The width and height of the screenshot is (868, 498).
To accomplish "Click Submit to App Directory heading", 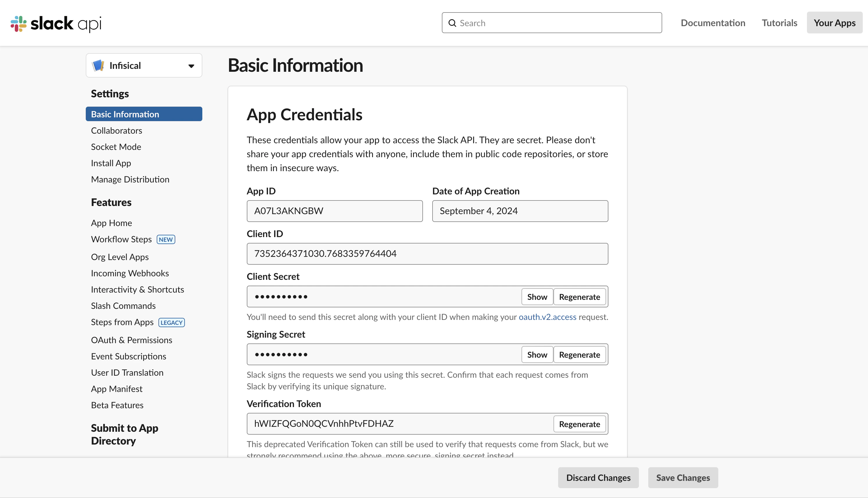I will coord(124,434).
